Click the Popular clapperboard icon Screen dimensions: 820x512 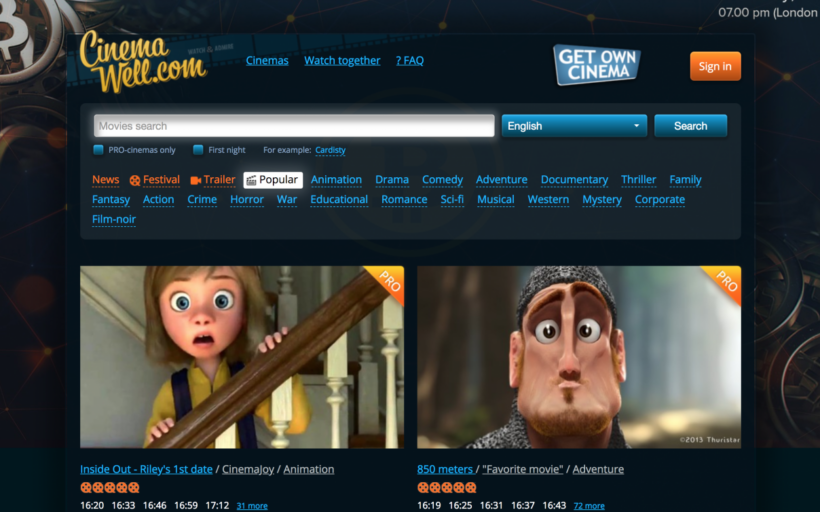(x=252, y=181)
